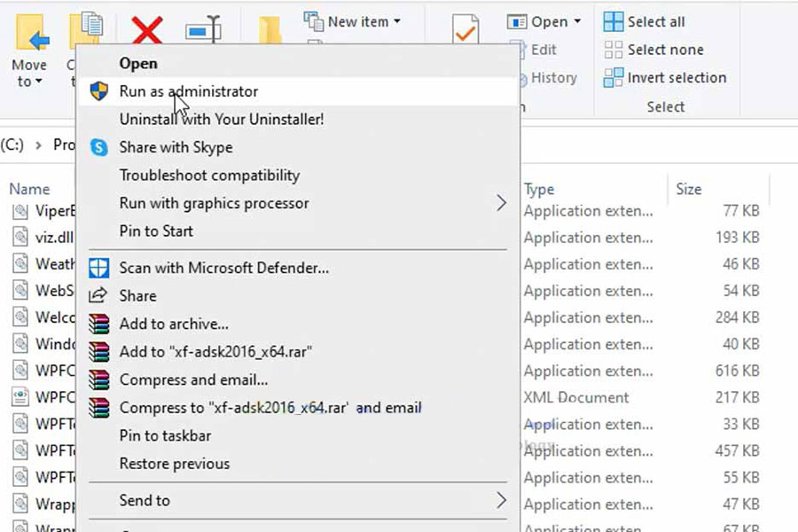
Task: Click WinRAR icon beside Compress and email
Action: pyautogui.click(x=98, y=379)
